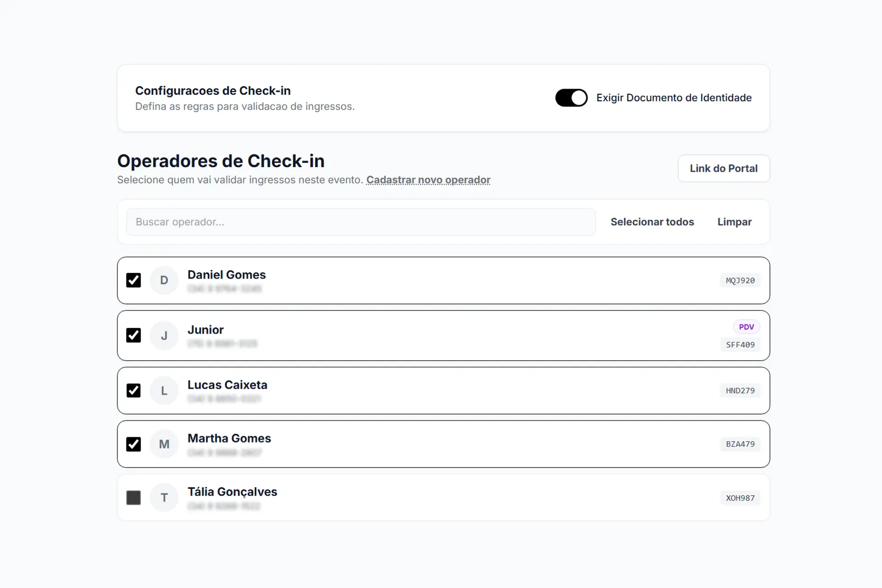This screenshot has height=588, width=882.
Task: Check the Tália Gonçalves checkbox
Action: tap(134, 498)
